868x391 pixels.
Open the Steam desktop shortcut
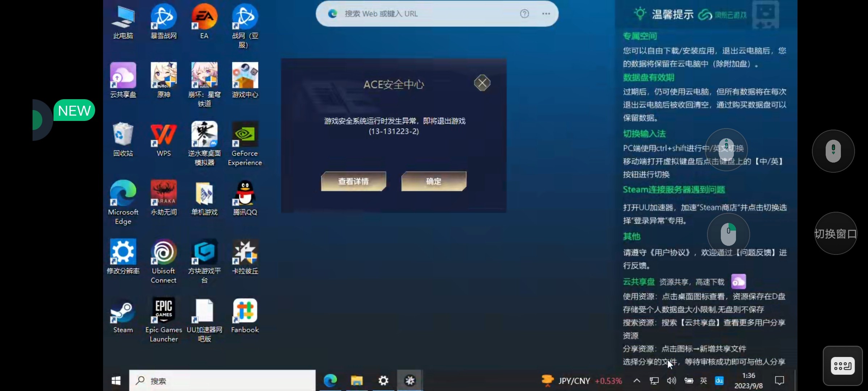pyautogui.click(x=123, y=312)
